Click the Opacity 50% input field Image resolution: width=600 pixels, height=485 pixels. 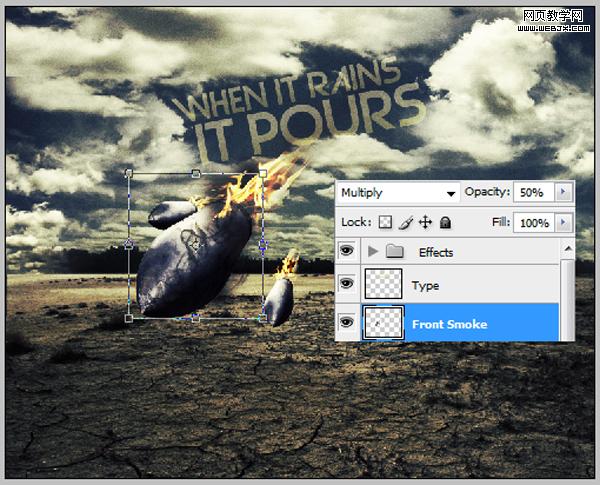(x=534, y=192)
